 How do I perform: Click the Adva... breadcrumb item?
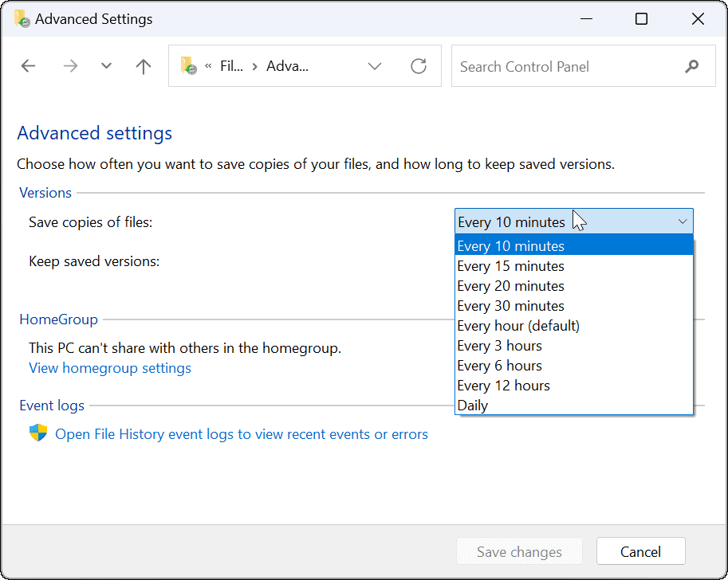(288, 66)
